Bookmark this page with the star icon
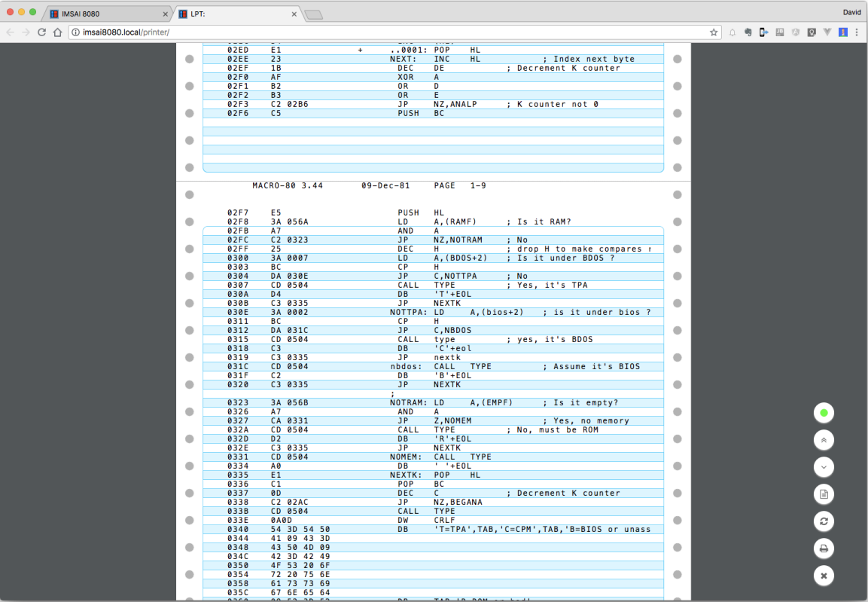Screen dimensions: 868x602 (714, 32)
